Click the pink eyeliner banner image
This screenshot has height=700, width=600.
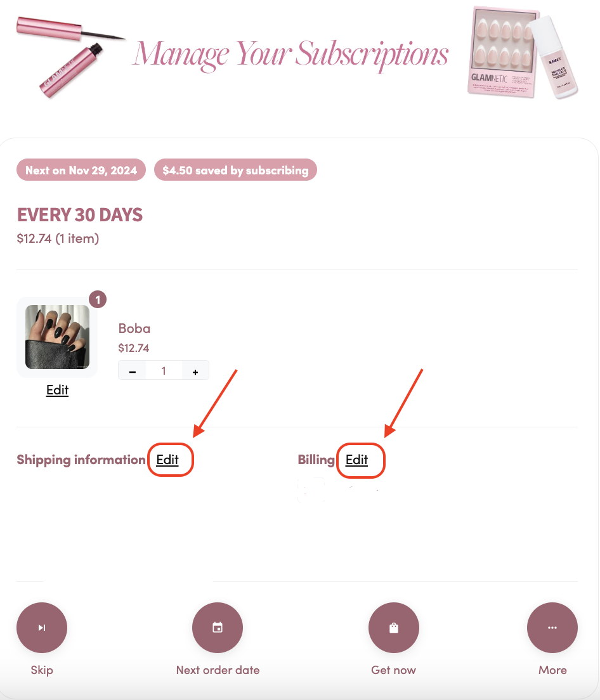70,55
